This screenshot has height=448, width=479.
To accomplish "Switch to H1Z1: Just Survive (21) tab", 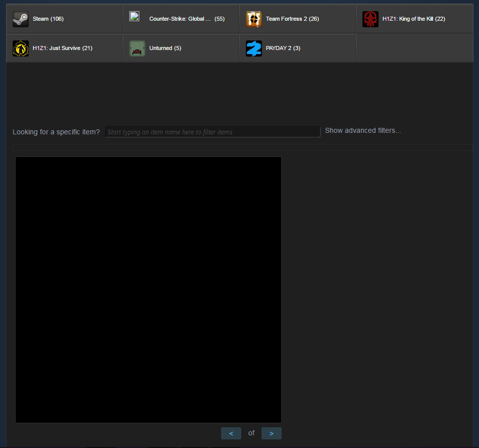I will coord(65,48).
